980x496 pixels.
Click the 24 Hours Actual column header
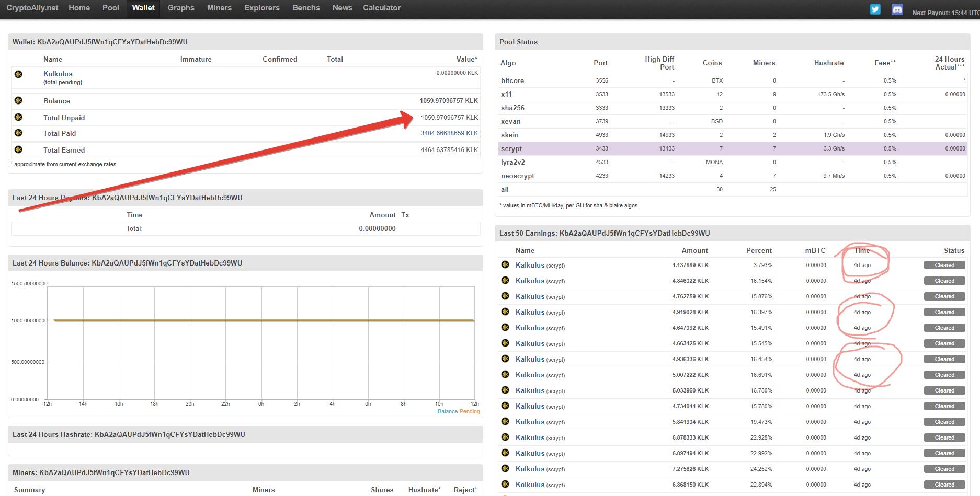point(949,63)
